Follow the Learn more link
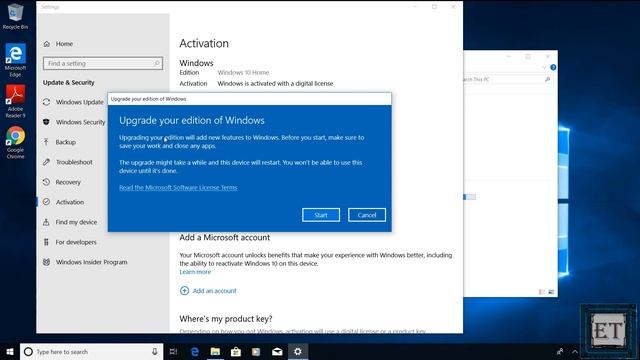This screenshot has width=640, height=360. [x=195, y=272]
